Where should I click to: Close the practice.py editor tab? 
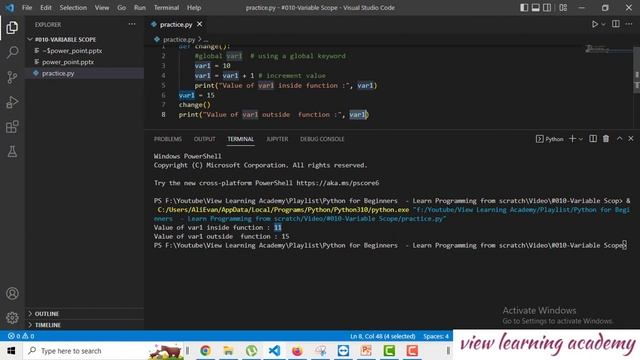point(200,24)
